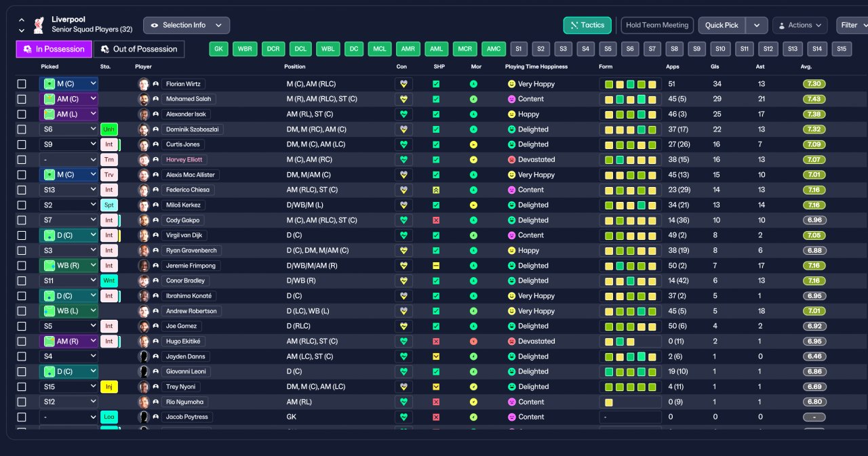Image resolution: width=868 pixels, height=456 pixels.
Task: Click Mohamed Salah's 7.43 average rating pill
Action: pyautogui.click(x=813, y=99)
